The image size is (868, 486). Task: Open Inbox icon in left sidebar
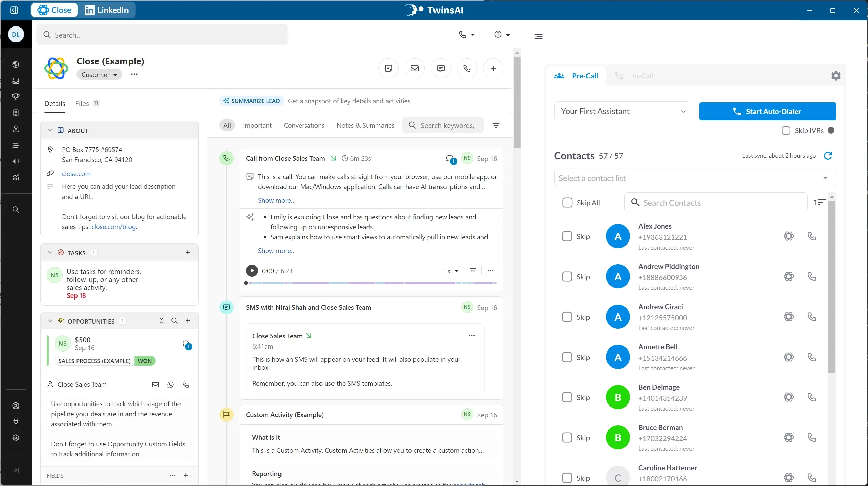(16, 81)
